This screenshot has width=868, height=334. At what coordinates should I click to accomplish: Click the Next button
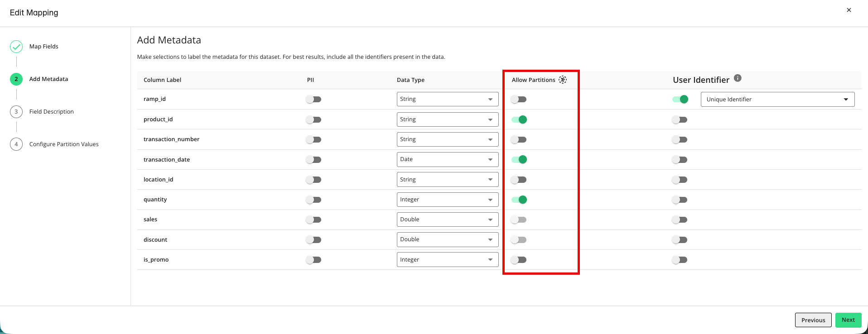click(849, 320)
